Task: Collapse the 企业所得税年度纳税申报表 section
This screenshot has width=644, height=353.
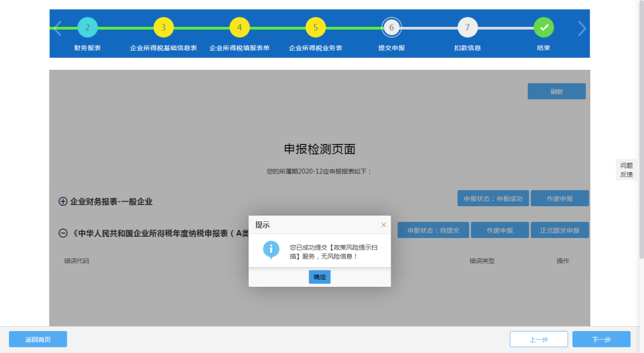Action: pyautogui.click(x=63, y=233)
